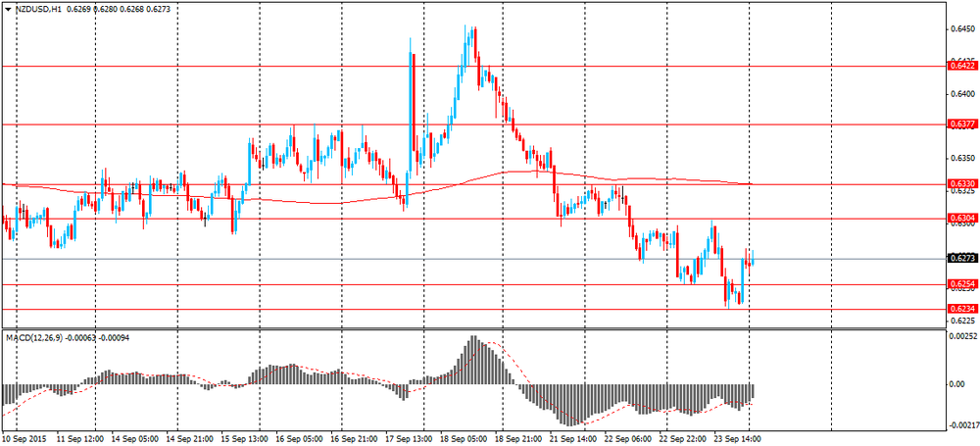
Task: Select the 16 Sep 05:00 time axis label
Action: (x=301, y=439)
